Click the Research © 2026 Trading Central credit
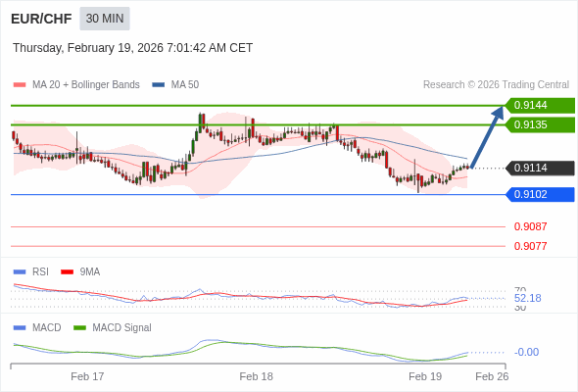The height and width of the screenshot is (392, 578). coord(496,85)
